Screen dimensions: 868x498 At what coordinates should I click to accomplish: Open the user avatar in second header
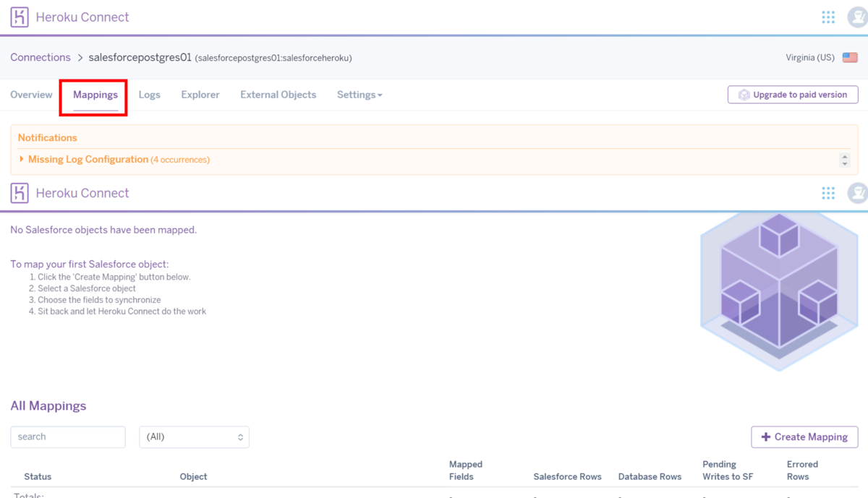858,193
